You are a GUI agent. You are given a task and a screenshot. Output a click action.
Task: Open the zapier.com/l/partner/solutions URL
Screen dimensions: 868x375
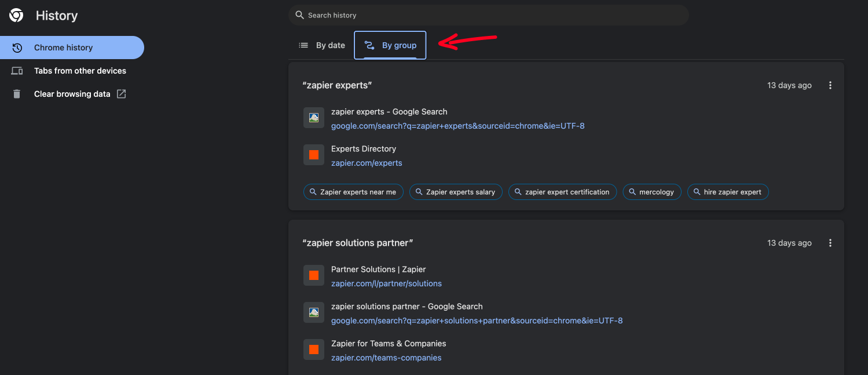pos(386,283)
